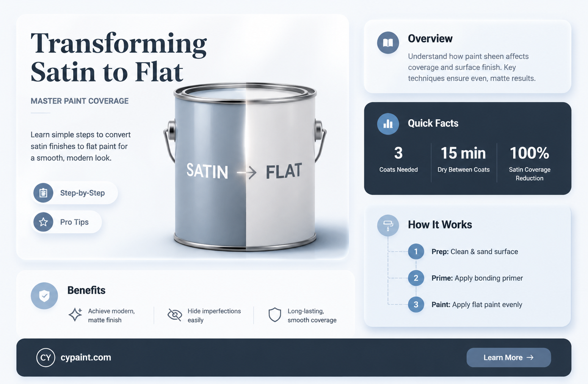Click the Learn More button

pyautogui.click(x=508, y=357)
